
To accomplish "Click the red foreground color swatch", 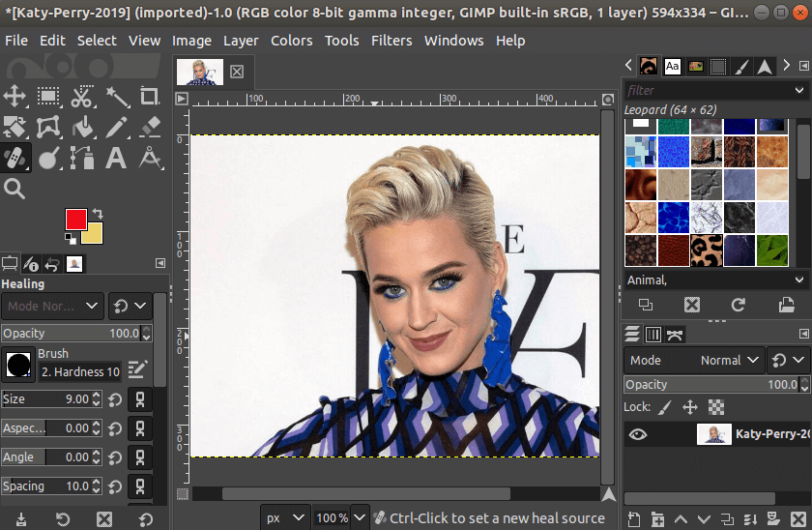I will click(75, 219).
